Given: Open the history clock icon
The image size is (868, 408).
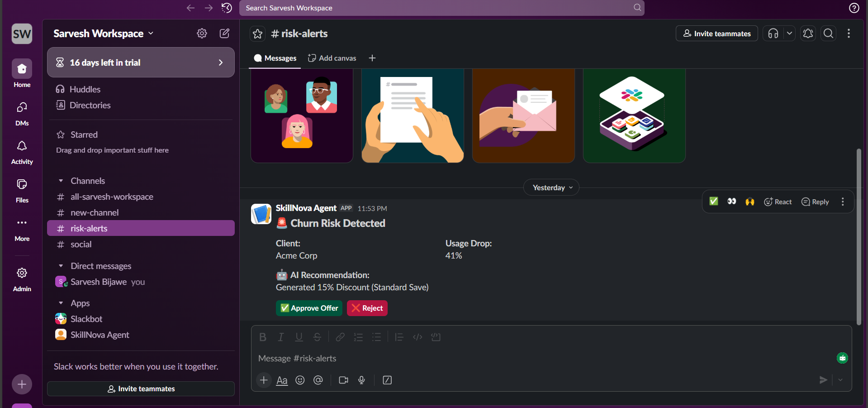Looking at the screenshot, I should click(x=227, y=8).
